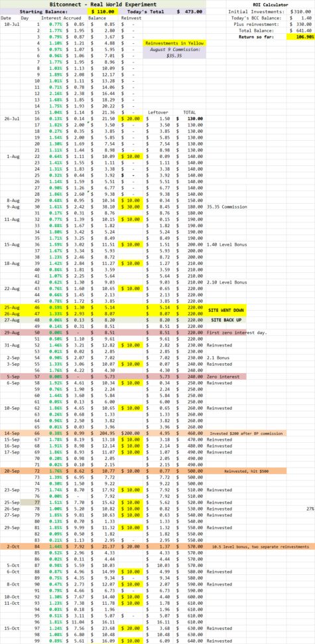This screenshot has height=644, width=315.
Task: Click the 'ROI Calculator' heading cell
Action: point(271,5)
